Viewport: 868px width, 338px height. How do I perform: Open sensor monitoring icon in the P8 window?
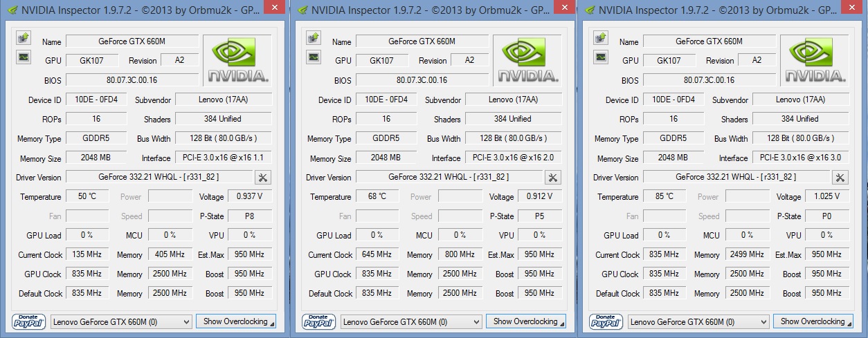pos(22,57)
